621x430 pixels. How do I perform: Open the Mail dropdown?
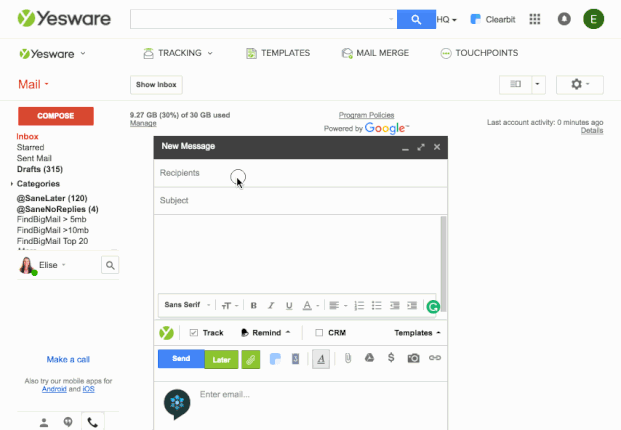(33, 84)
